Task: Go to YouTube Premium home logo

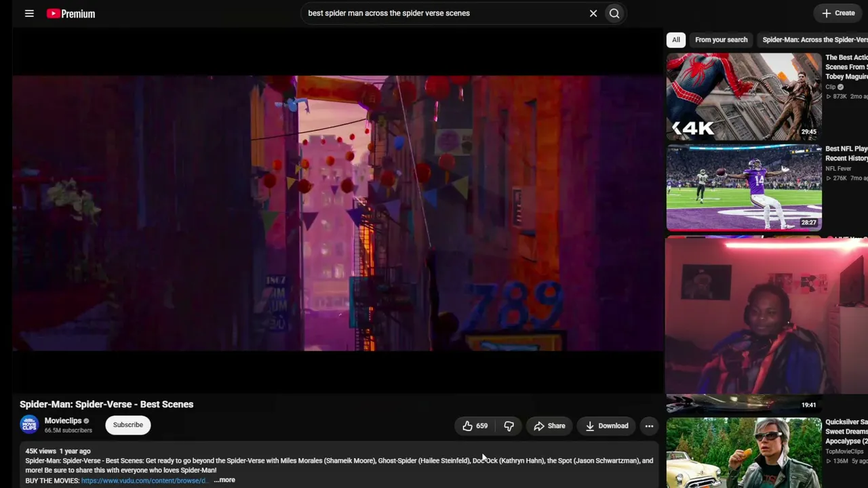Action: (x=71, y=14)
